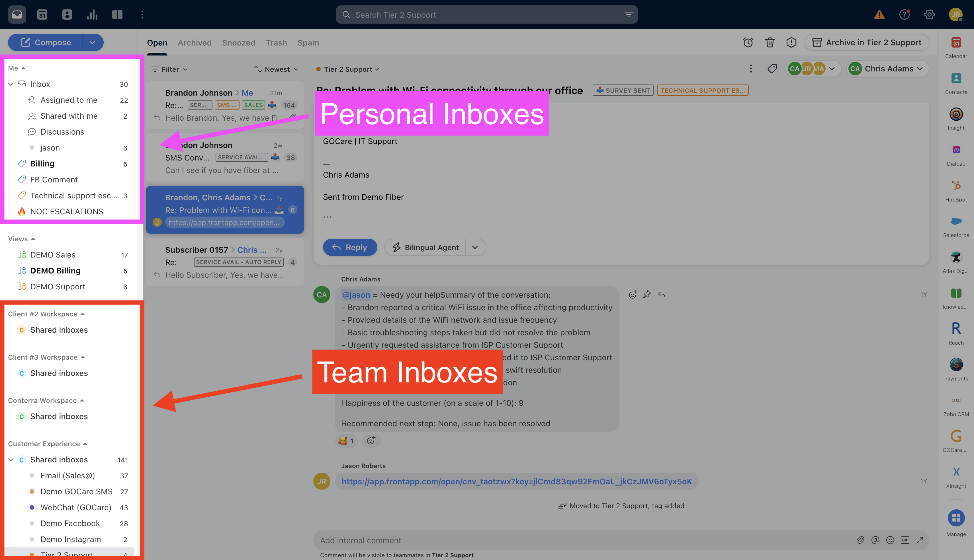Switch to the Spam tab
Viewport: 974px width, 560px height.
(308, 43)
